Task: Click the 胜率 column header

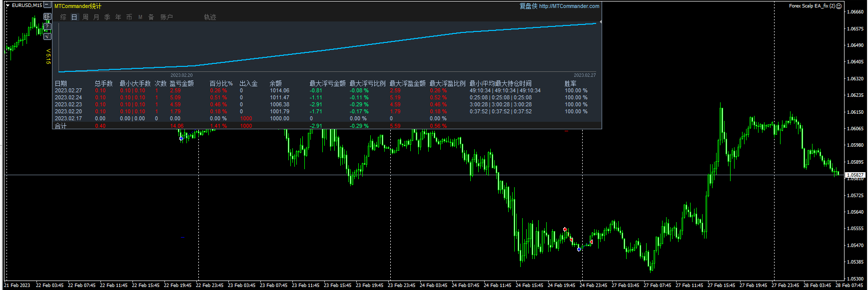Action: 571,83
